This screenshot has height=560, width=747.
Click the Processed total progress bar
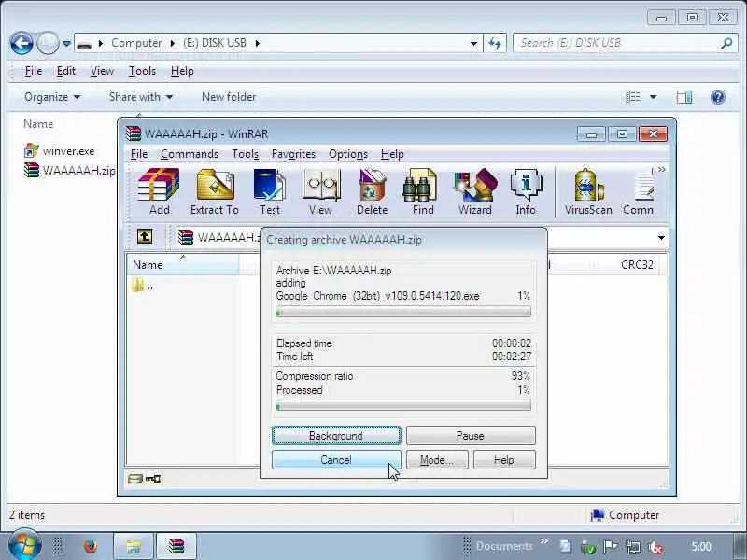click(403, 406)
